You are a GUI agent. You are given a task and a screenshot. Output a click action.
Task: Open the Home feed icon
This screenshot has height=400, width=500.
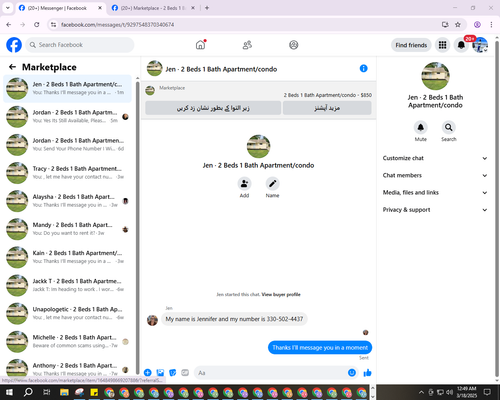200,45
